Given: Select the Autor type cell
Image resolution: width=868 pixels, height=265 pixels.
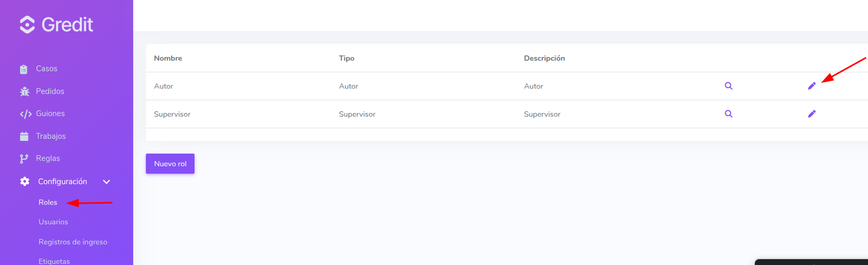Looking at the screenshot, I should [348, 87].
